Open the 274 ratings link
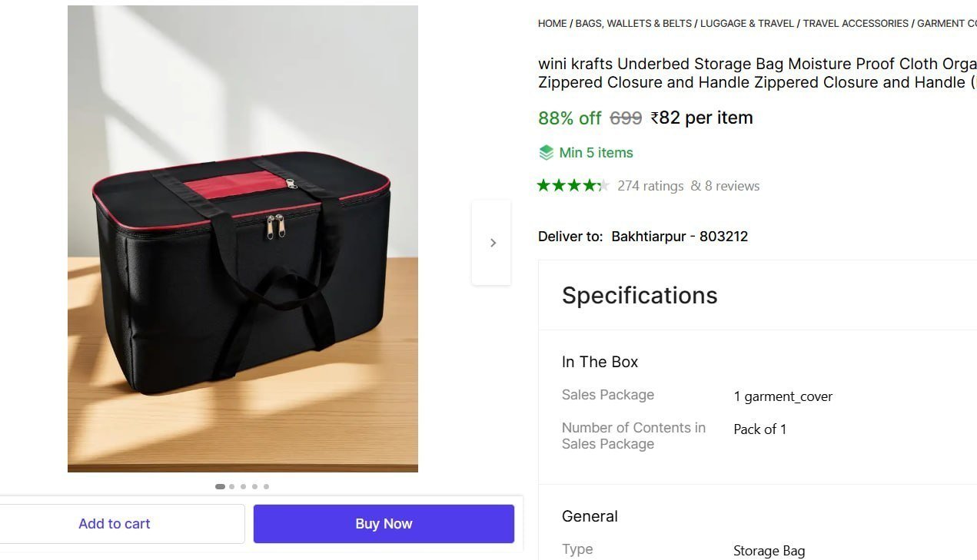The height and width of the screenshot is (560, 977). coord(650,186)
